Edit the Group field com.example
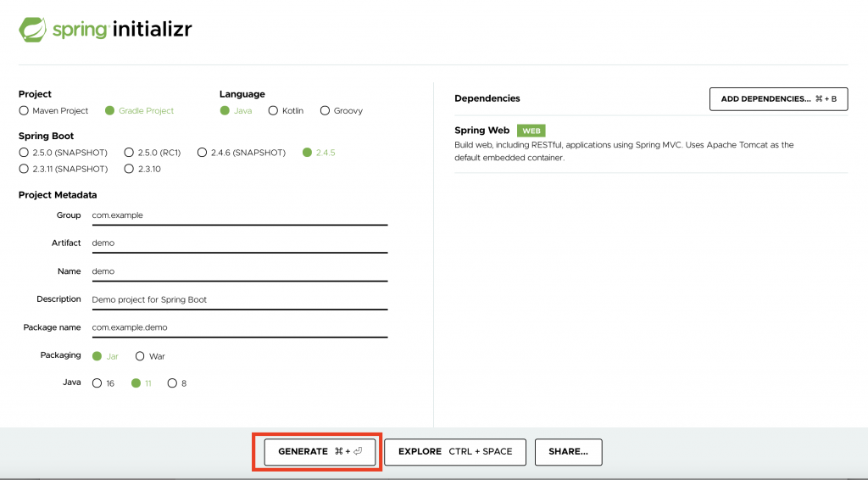This screenshot has width=868, height=480. 240,215
